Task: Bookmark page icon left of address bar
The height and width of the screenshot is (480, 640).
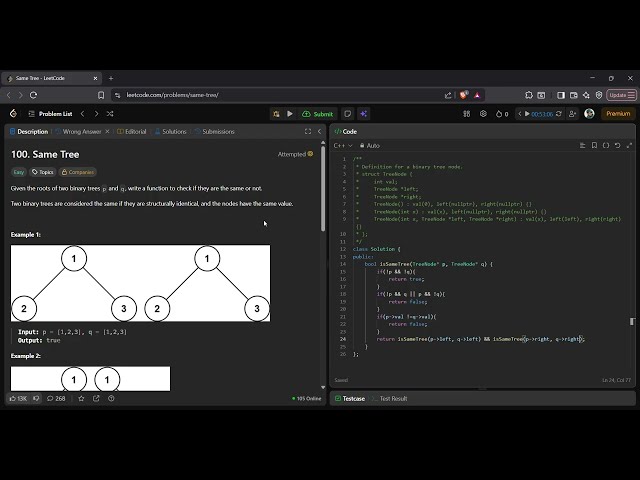Action: coord(101,95)
